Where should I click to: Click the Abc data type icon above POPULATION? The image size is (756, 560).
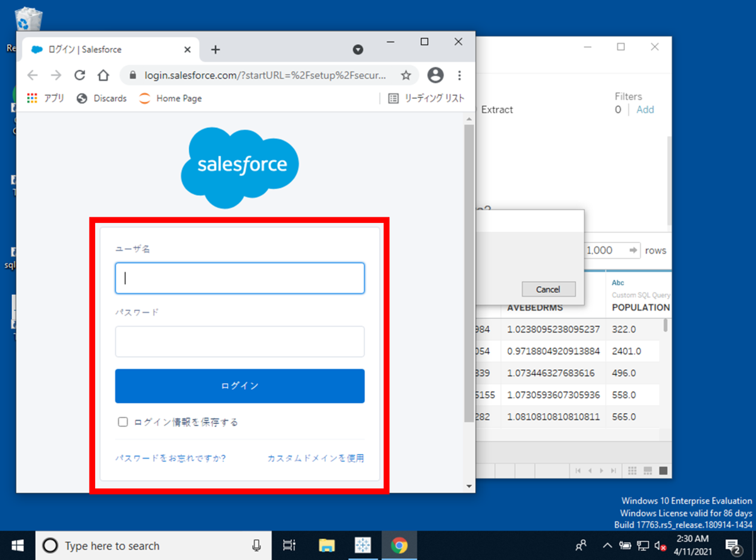point(617,283)
